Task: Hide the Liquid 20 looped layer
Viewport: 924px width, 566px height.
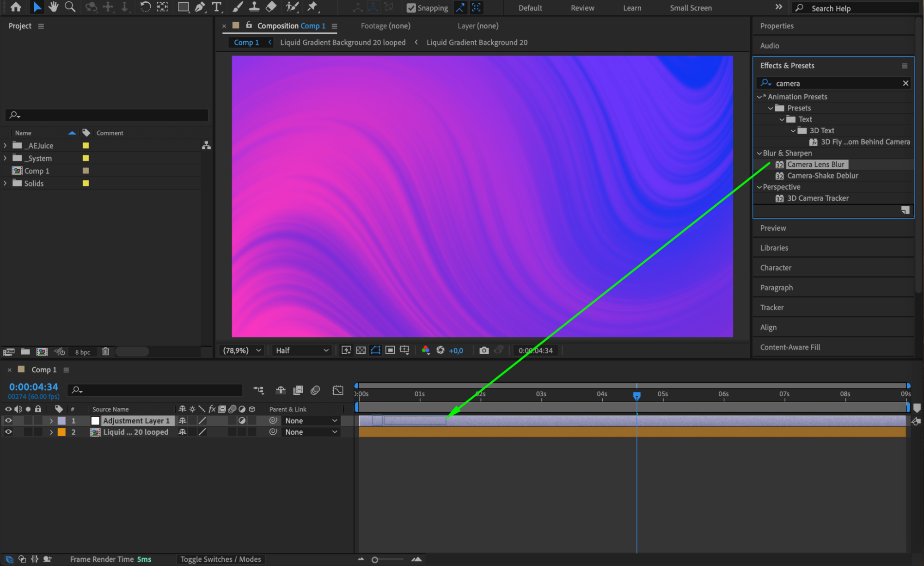Action: [x=8, y=432]
